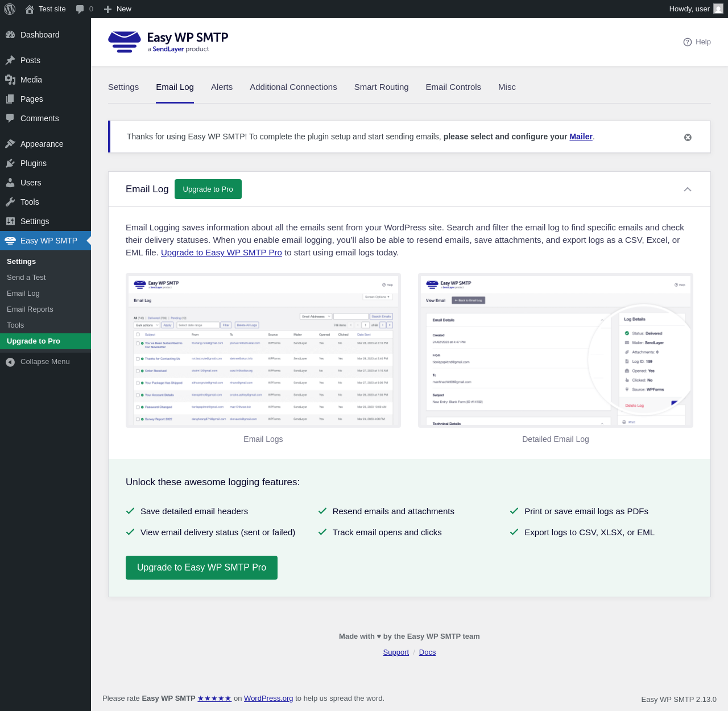Click the Posts pin icon

coord(10,60)
